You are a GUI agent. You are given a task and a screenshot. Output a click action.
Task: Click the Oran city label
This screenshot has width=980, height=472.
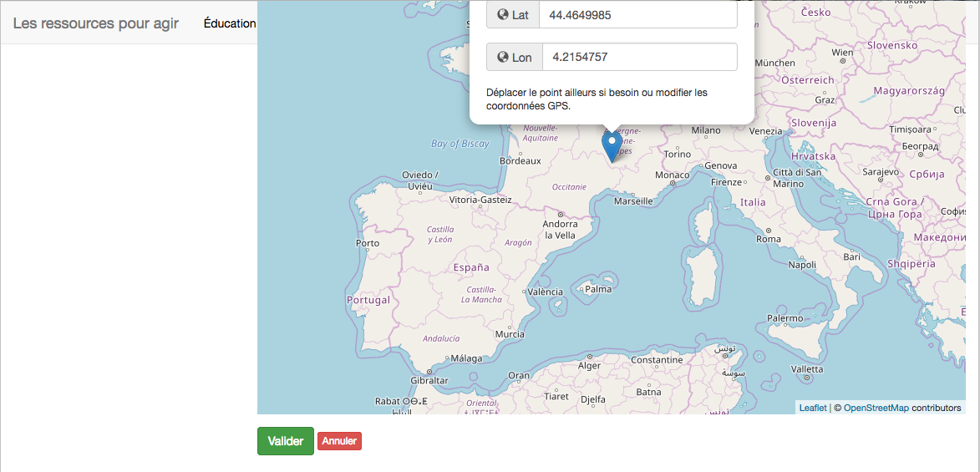coord(519,375)
